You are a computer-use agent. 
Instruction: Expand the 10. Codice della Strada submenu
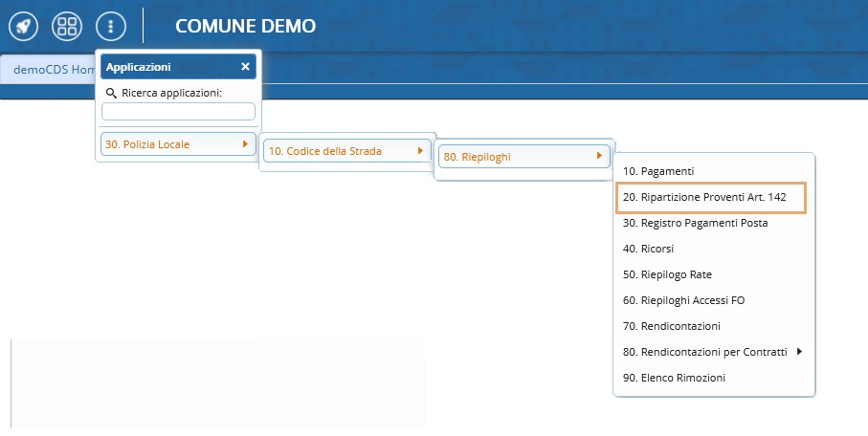click(345, 151)
